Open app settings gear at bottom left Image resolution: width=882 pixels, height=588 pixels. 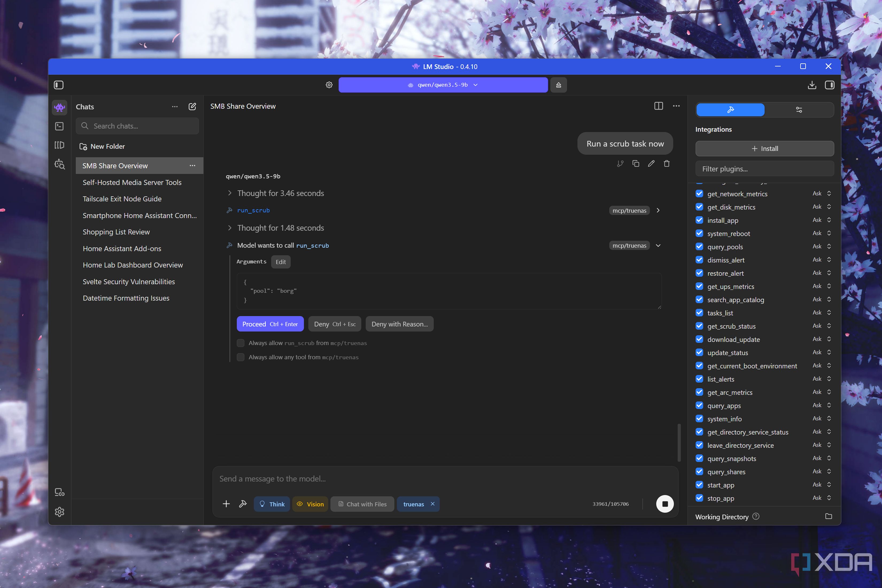tap(60, 512)
